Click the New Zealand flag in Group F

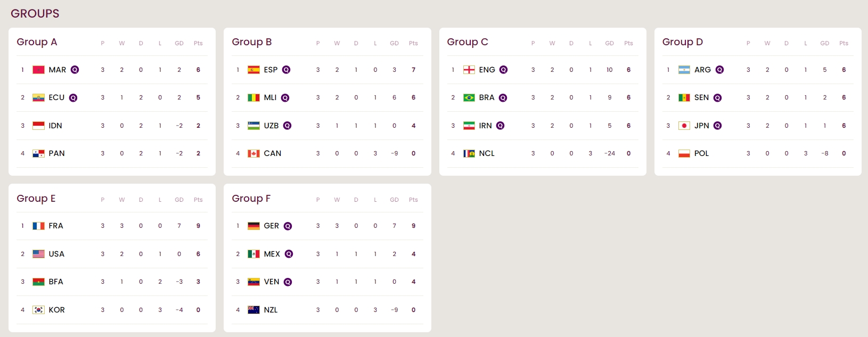tap(253, 310)
